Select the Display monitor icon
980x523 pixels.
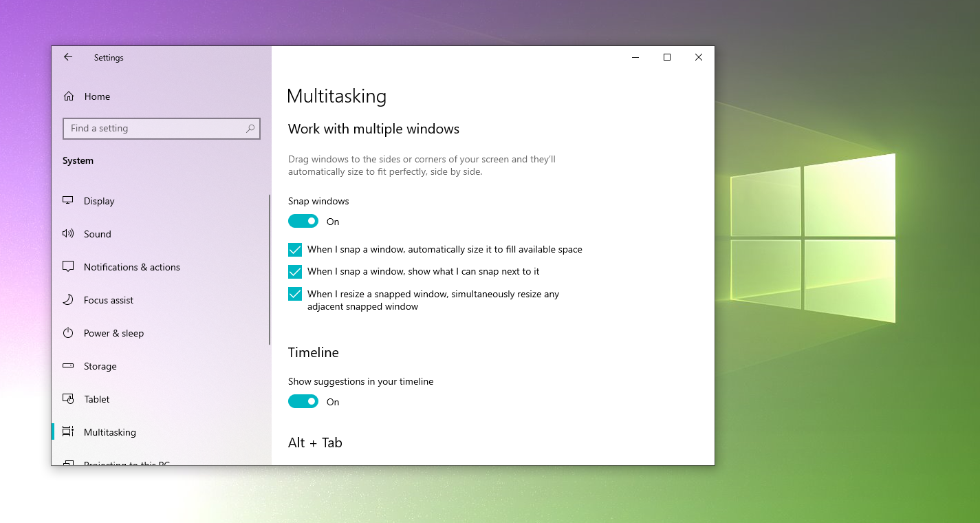(x=67, y=200)
